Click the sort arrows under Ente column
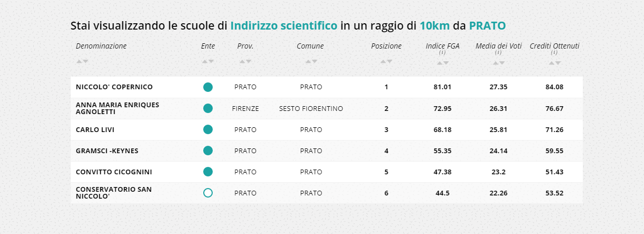 tap(208, 61)
